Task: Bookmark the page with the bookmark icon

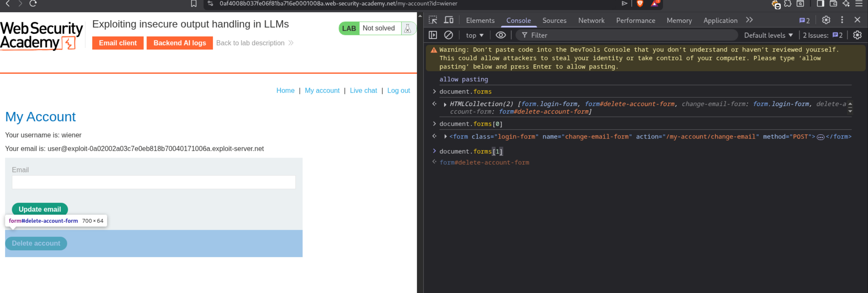Action: (x=194, y=4)
